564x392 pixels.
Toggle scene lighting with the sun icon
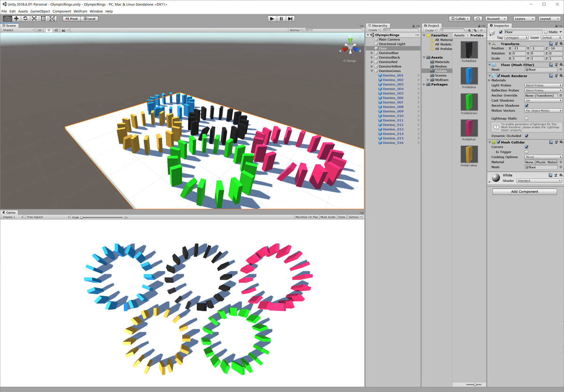(x=48, y=30)
